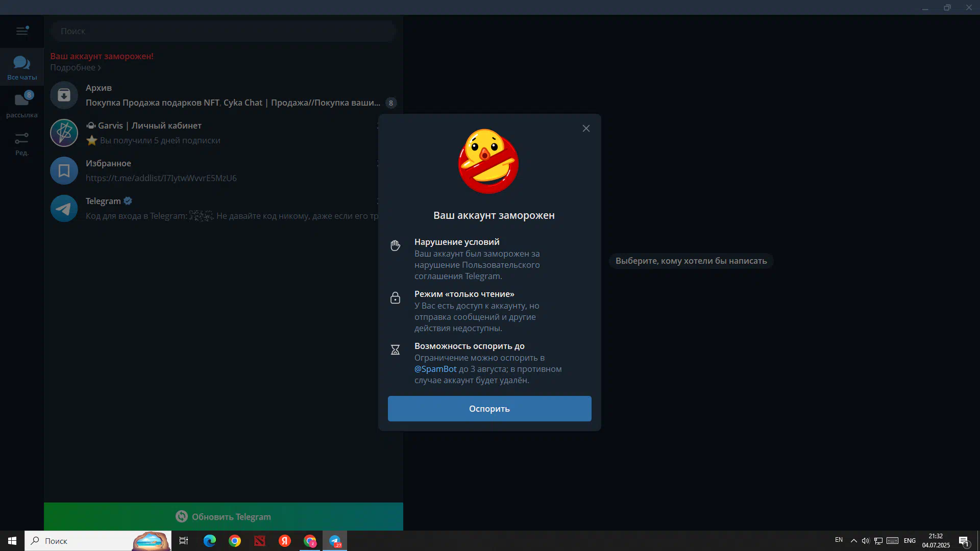
Task: Click 'Ваш аккаунт заморожен' dialog heading
Action: click(x=494, y=215)
